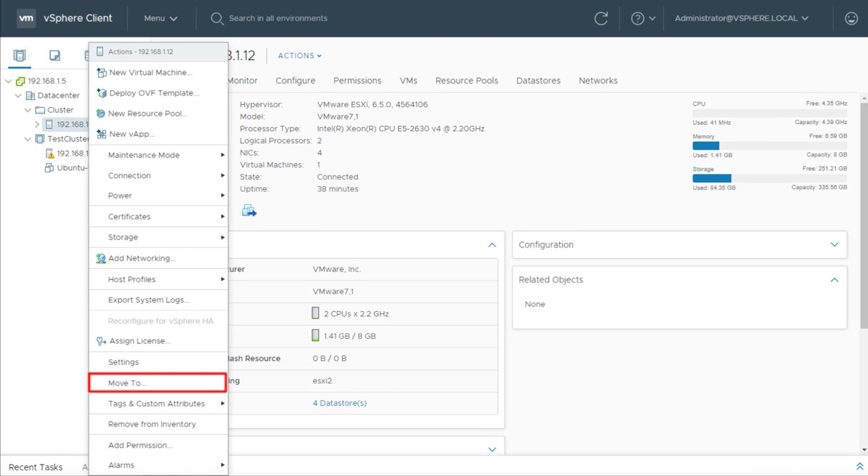Screen dimensions: 868x476
Task: Click Assign License menu icon
Action: coord(101,341)
